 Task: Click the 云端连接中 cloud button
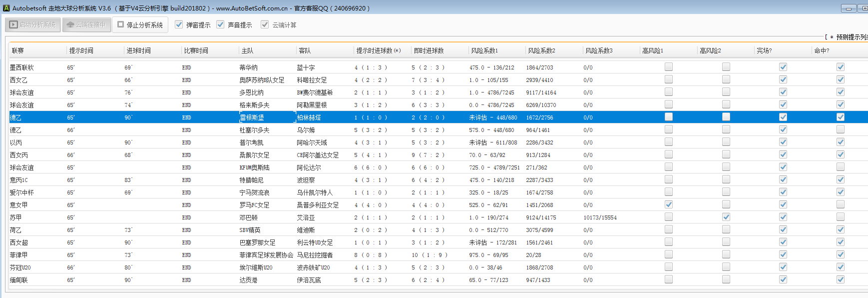click(86, 24)
